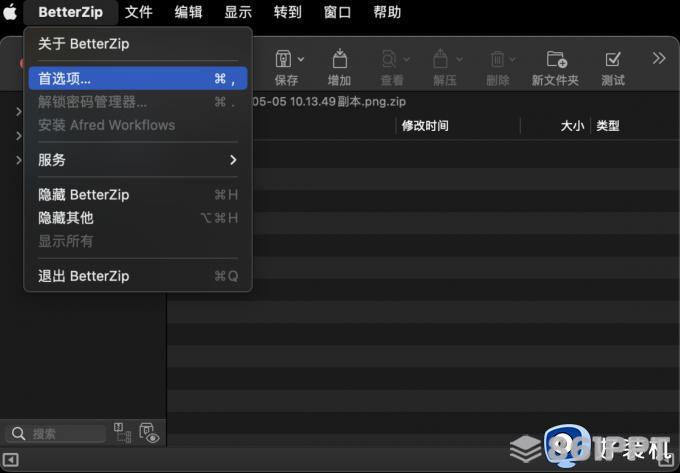Click the 搜索 search field

[x=55, y=434]
